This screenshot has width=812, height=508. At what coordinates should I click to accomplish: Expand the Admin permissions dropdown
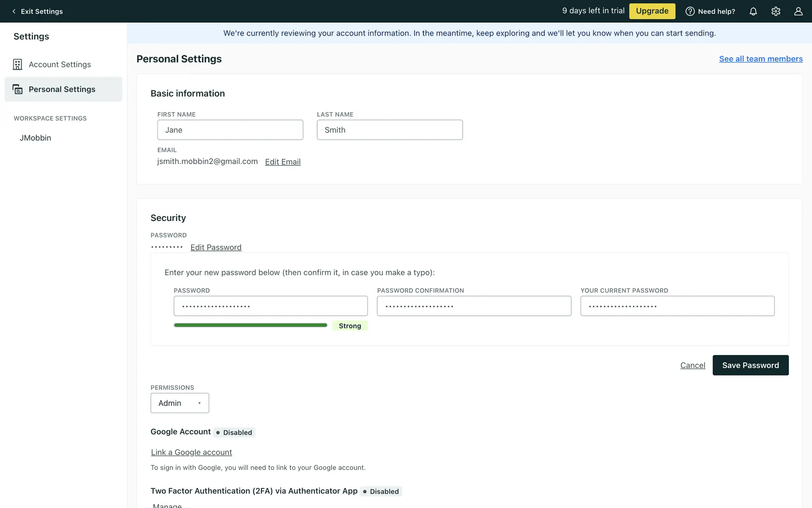pyautogui.click(x=180, y=403)
